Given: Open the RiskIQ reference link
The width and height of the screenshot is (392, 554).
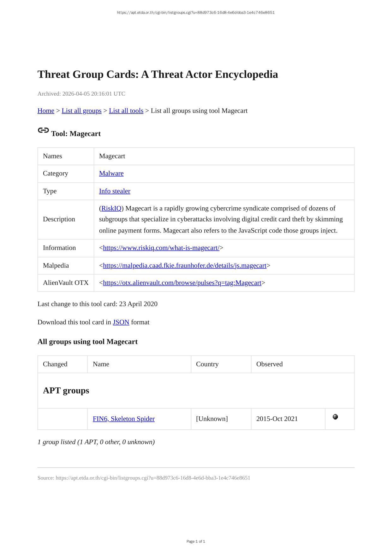Looking at the screenshot, I should pyautogui.click(x=111, y=209).
